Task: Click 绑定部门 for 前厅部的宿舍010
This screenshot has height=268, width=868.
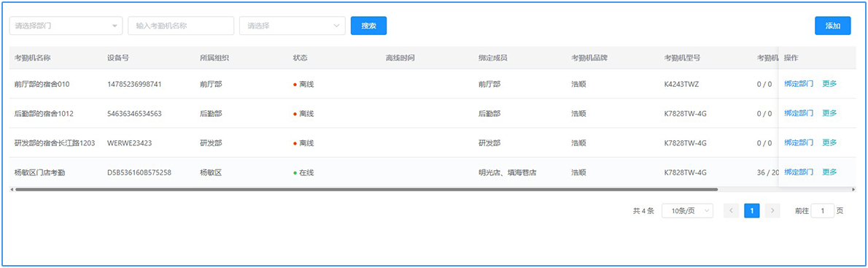Action: pyautogui.click(x=798, y=83)
